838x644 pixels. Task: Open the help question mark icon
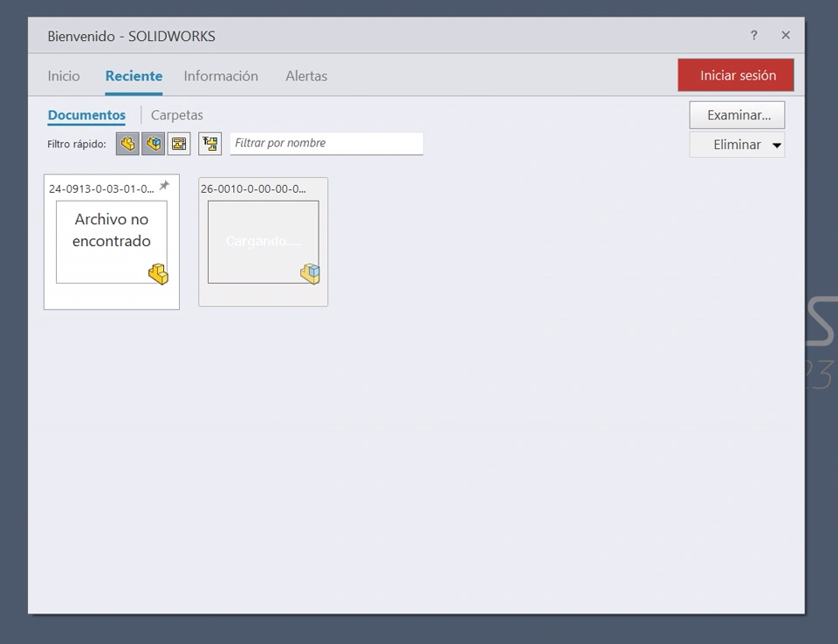(753, 35)
